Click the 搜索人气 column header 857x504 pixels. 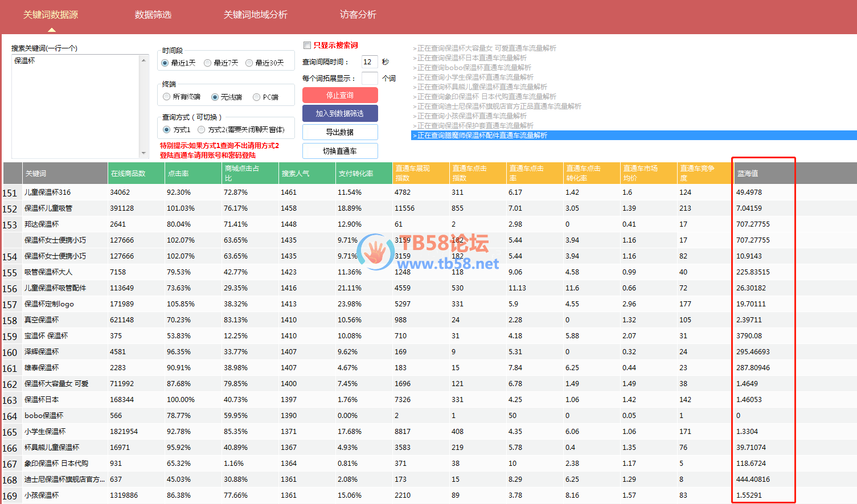coord(306,173)
